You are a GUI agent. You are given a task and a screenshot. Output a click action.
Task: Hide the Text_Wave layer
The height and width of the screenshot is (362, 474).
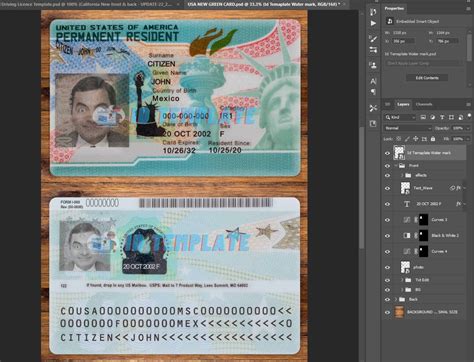[387, 188]
